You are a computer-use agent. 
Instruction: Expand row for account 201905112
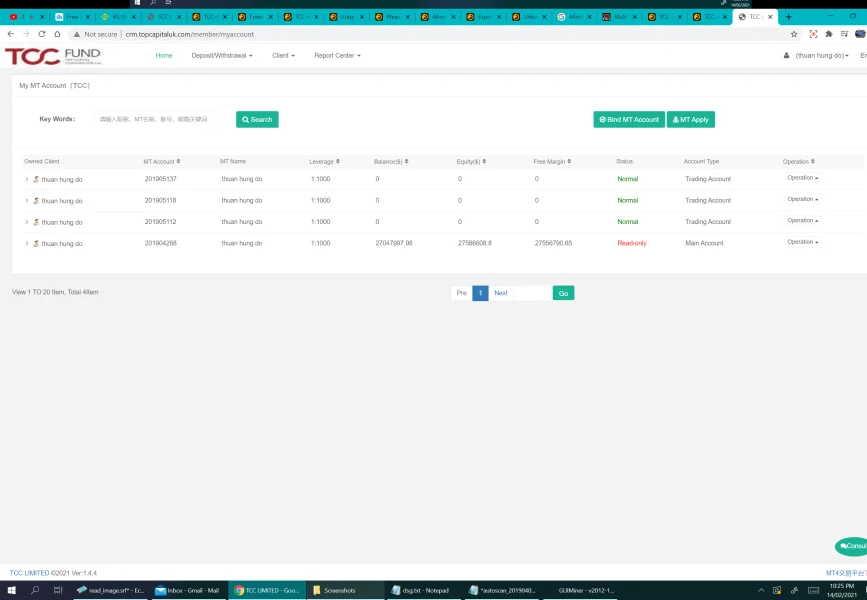27,222
